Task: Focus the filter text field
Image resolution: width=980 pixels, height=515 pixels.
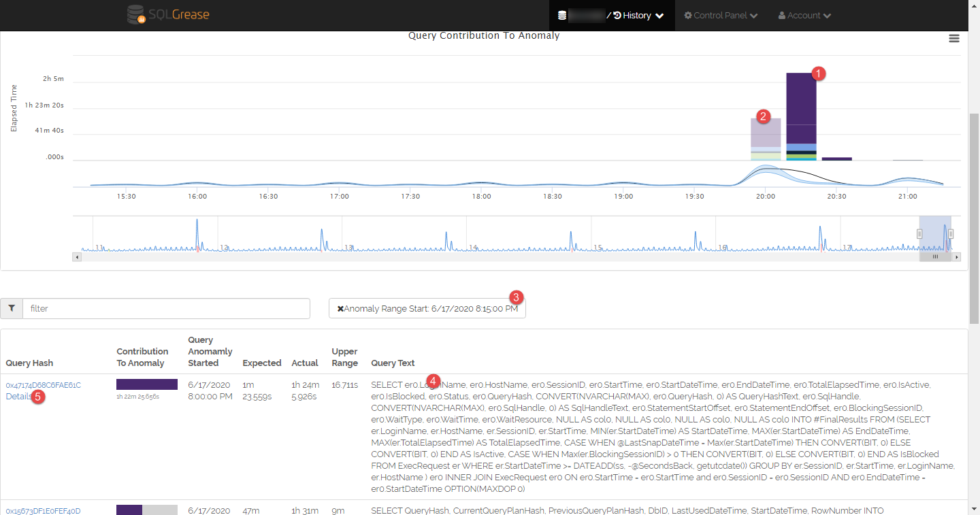Action: (167, 308)
